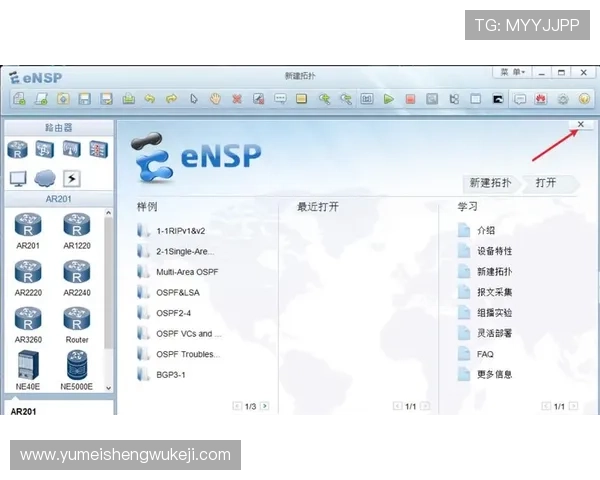
Task: Select the cloud device category icon
Action: coord(45,179)
